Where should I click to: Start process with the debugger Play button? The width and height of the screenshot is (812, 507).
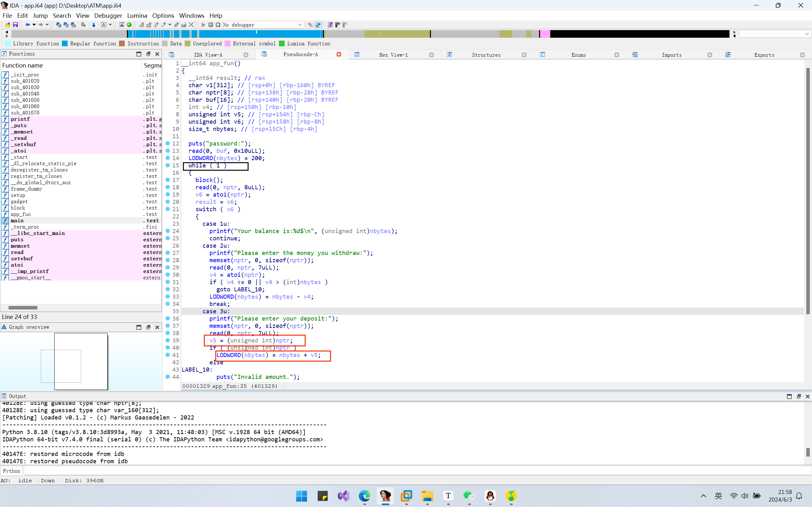tap(203, 25)
